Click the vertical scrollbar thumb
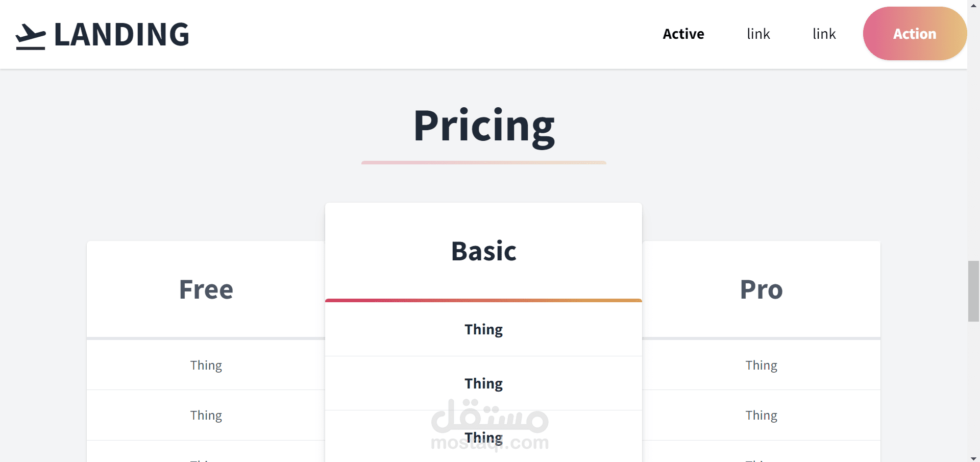Viewport: 980px width, 462px height. point(973,291)
